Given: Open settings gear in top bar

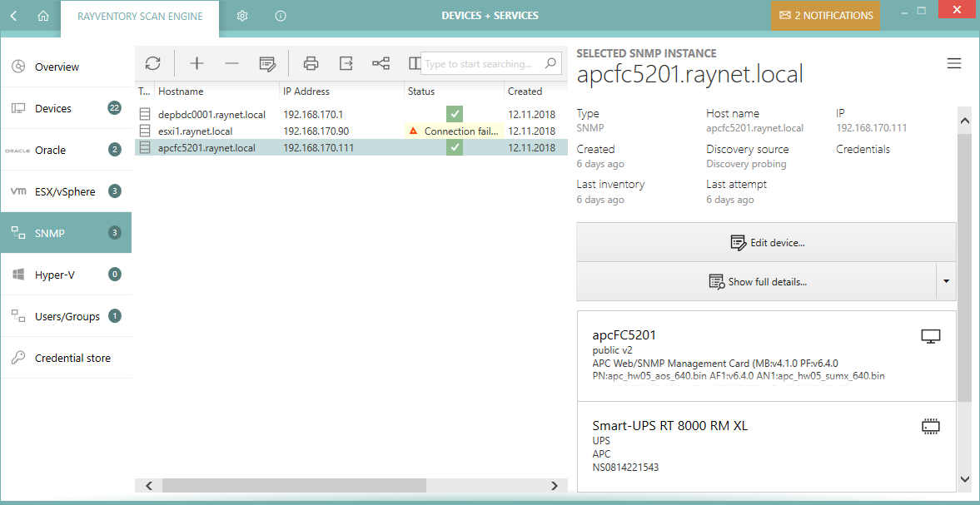Looking at the screenshot, I should (242, 16).
